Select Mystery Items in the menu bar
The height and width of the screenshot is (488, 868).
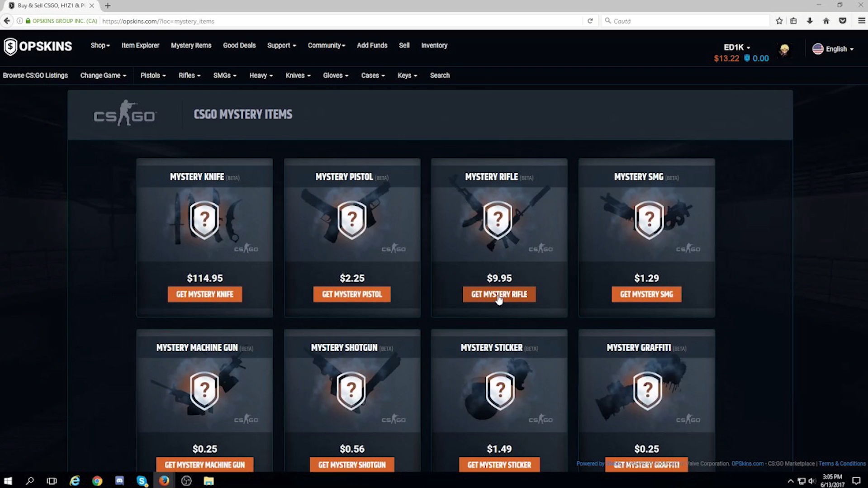[191, 45]
